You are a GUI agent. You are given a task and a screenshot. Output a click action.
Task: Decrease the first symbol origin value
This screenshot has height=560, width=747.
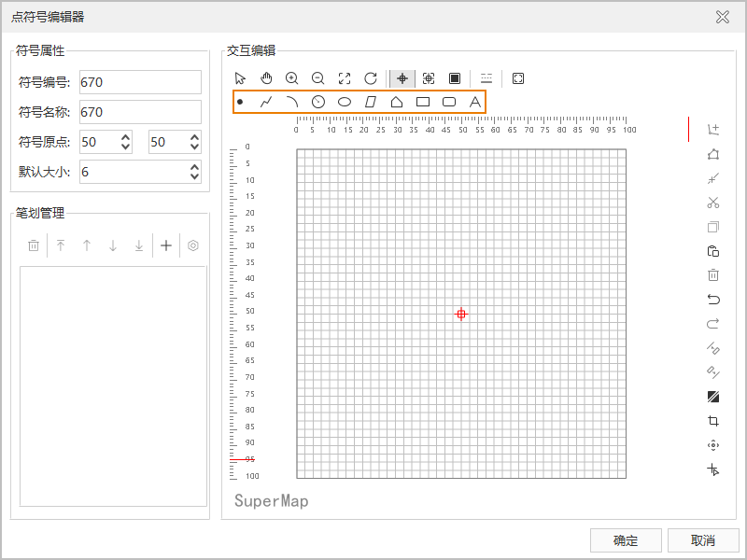125,147
